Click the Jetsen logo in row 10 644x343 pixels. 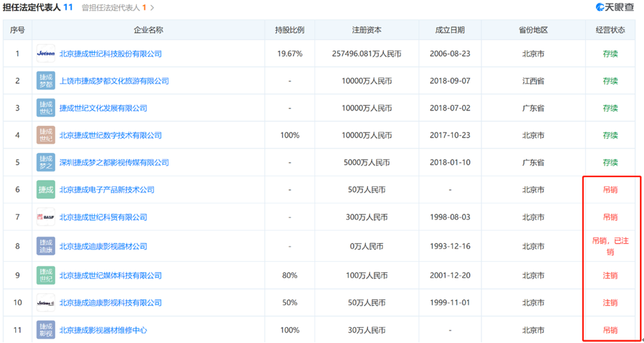(x=46, y=303)
